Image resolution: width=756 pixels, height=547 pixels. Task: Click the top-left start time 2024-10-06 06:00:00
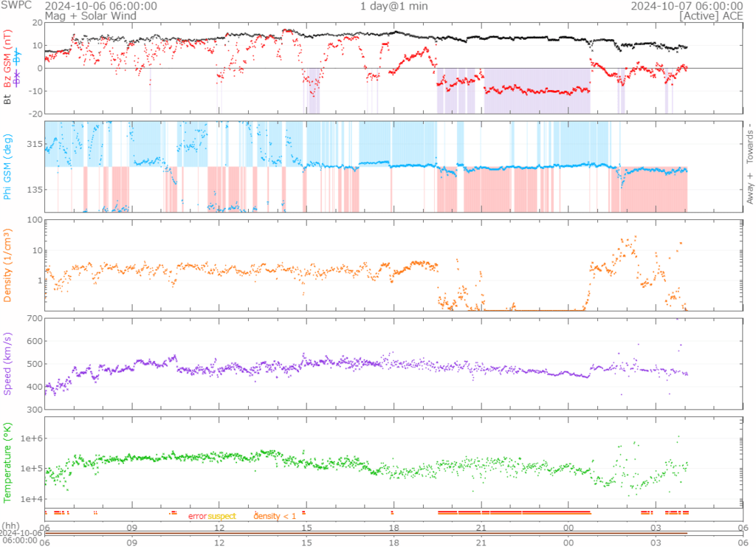coord(100,6)
